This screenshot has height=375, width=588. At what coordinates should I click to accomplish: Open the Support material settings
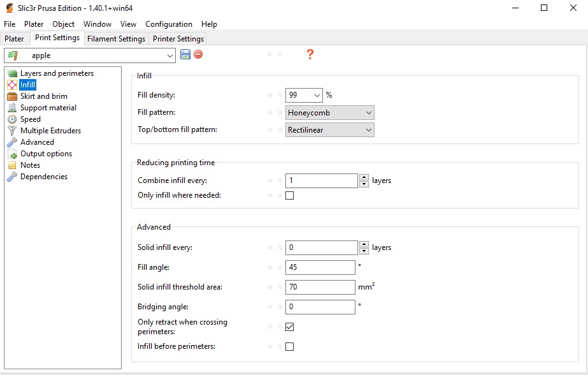[48, 108]
